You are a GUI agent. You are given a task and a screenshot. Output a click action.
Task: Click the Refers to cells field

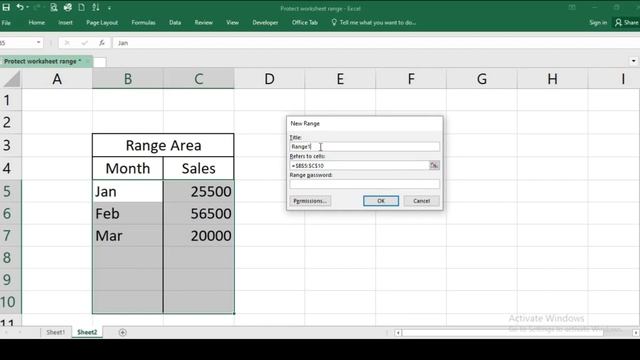(359, 165)
